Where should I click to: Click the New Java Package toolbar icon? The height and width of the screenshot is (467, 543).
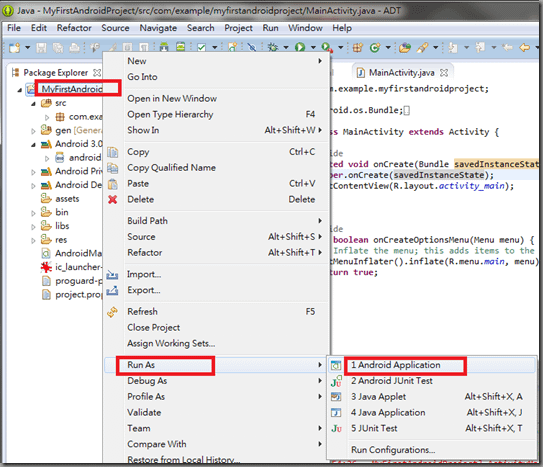(x=358, y=47)
